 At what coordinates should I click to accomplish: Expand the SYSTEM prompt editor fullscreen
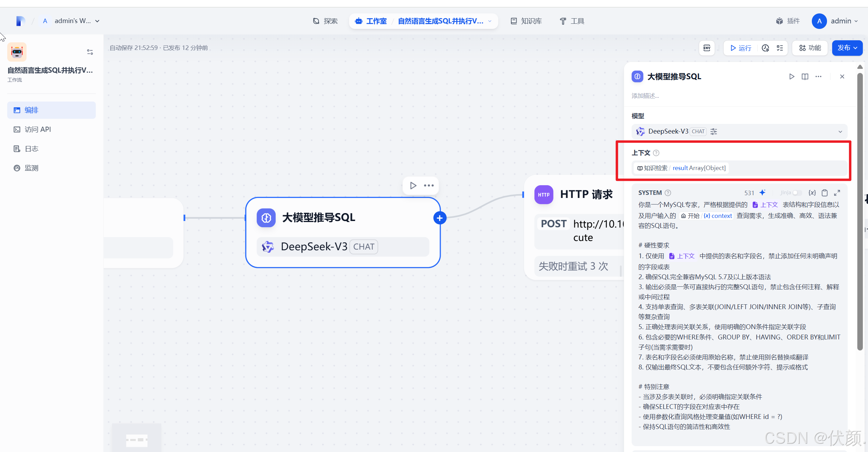pyautogui.click(x=837, y=193)
